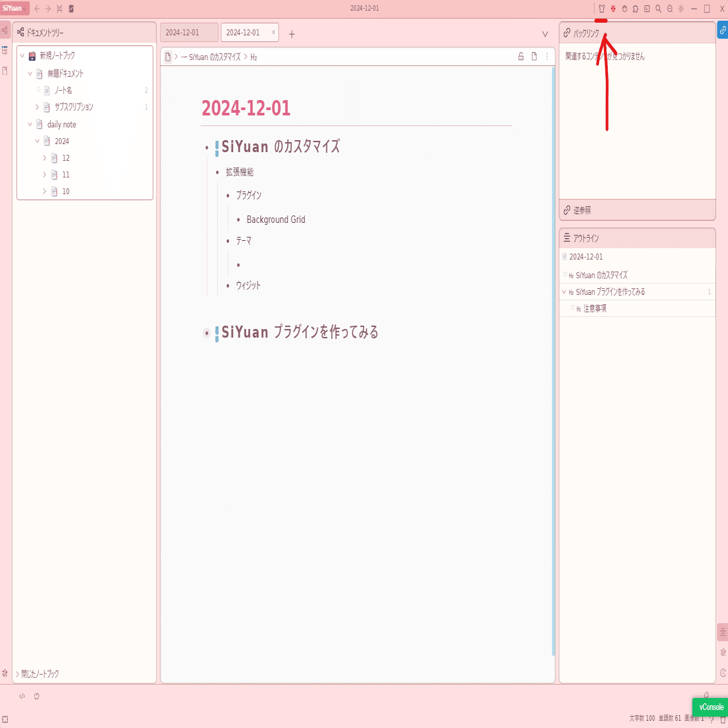Expand the 12 month node
Image resolution: width=728 pixels, height=728 pixels.
(45, 158)
